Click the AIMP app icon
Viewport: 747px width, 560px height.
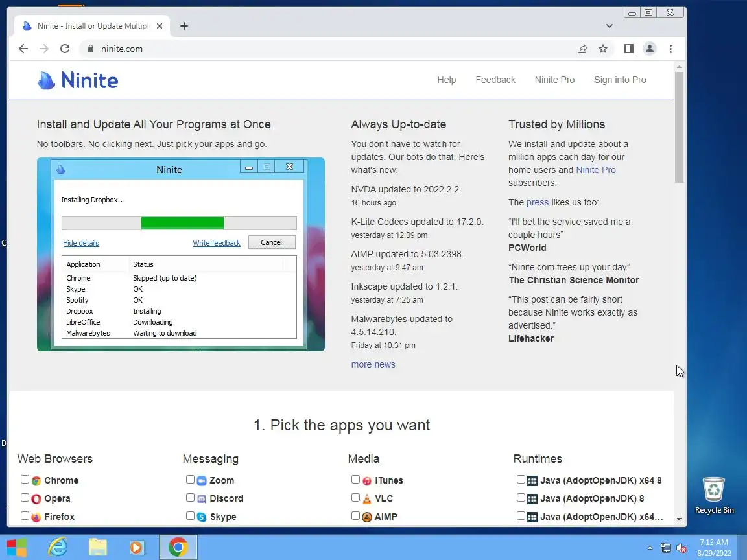[x=367, y=517]
